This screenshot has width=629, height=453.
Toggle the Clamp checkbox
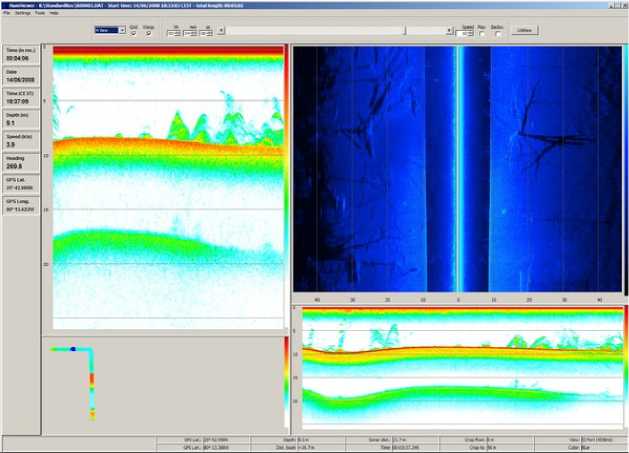pos(149,34)
